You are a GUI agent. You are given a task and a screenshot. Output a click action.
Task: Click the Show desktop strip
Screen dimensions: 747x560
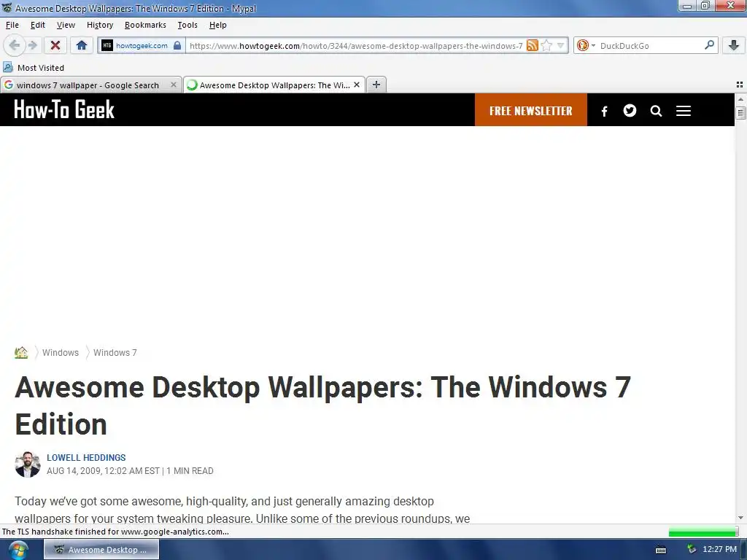(743, 550)
